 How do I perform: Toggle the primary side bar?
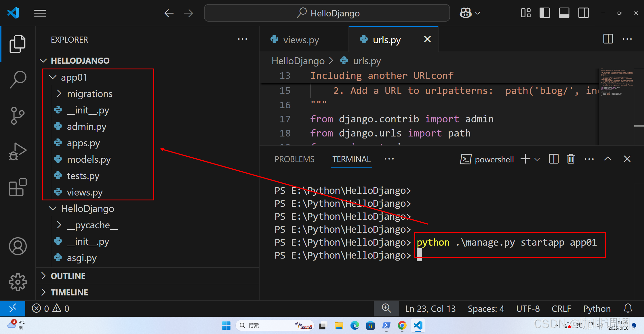coord(545,13)
